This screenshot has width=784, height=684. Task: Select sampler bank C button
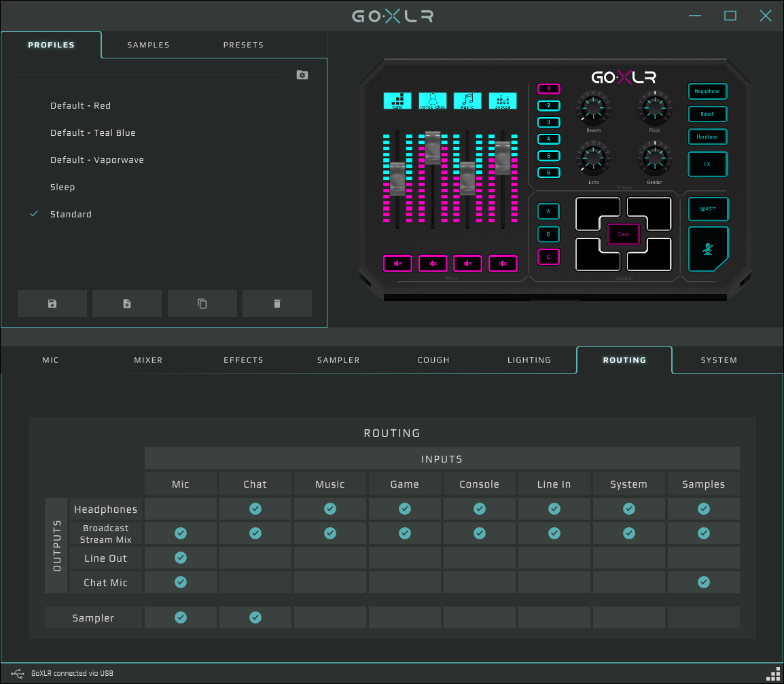pos(548,257)
